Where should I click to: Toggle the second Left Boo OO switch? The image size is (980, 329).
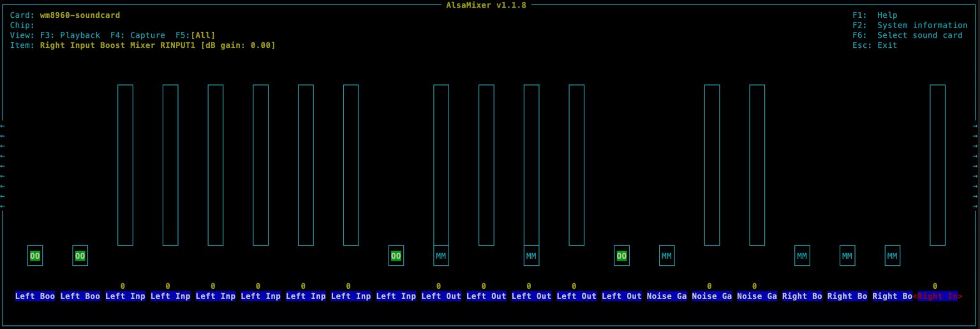[x=80, y=256]
